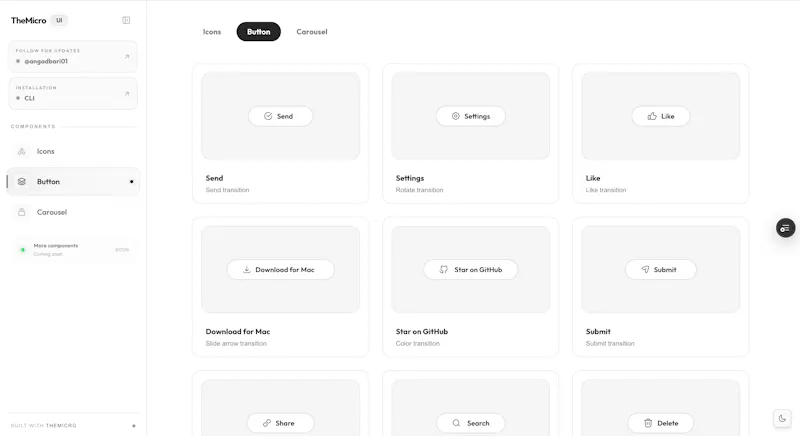Click the thumbs-up icon in Like button
800x436 pixels.
652,116
